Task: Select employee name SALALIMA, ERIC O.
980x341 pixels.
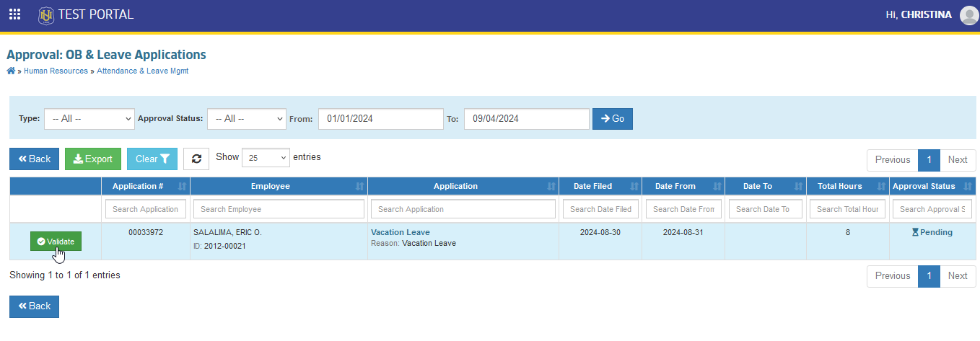Action: pyautogui.click(x=227, y=233)
